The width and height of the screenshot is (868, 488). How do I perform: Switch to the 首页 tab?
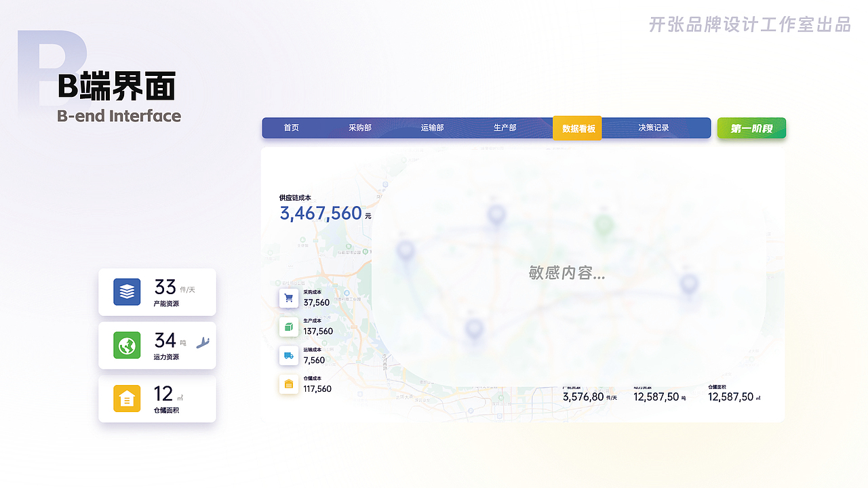click(x=291, y=127)
